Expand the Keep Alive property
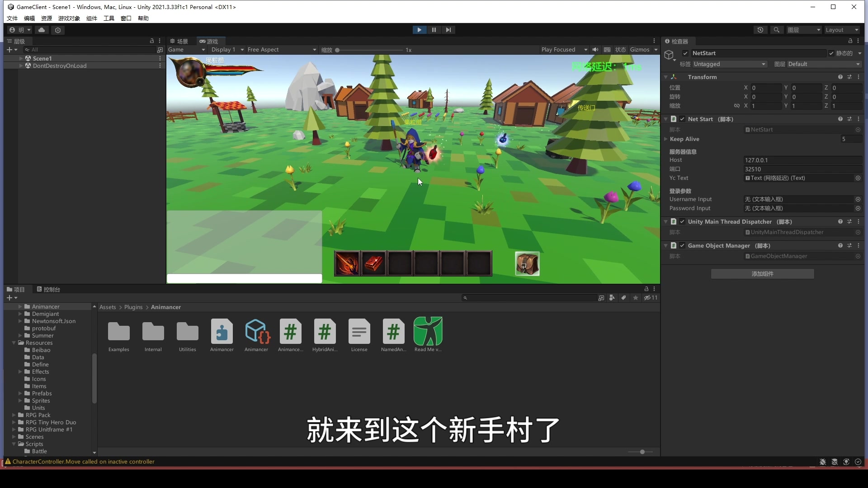Image resolution: width=868 pixels, height=488 pixels. pos(665,139)
